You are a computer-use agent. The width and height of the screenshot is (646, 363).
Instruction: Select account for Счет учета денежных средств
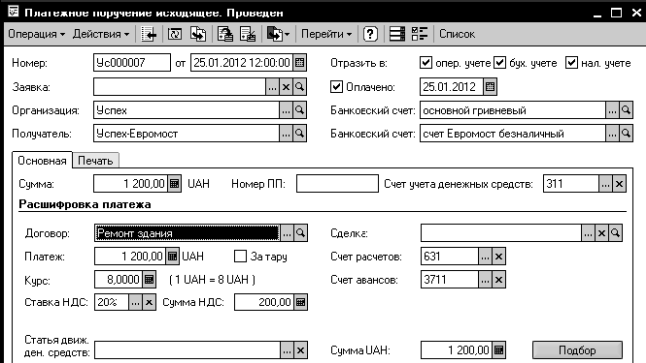point(605,184)
